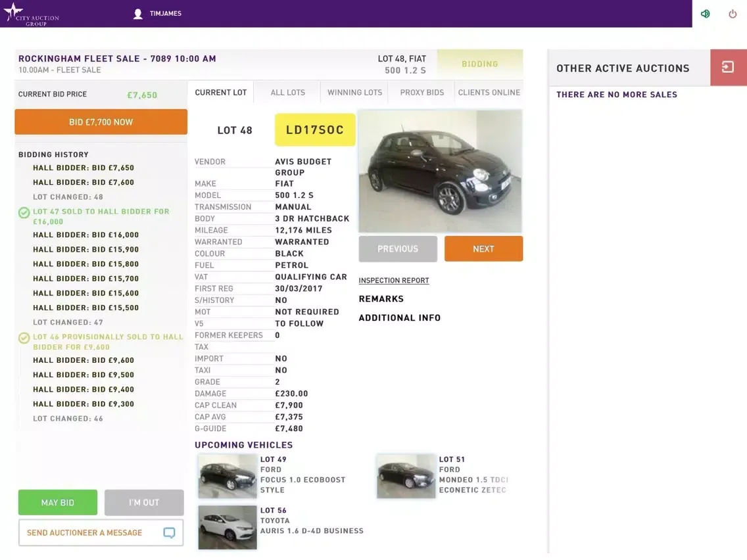Image resolution: width=747 pixels, height=560 pixels.
Task: Click the Damage £230.00 value
Action: tap(291, 393)
